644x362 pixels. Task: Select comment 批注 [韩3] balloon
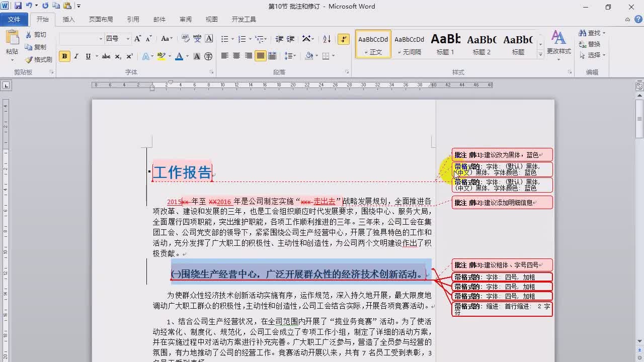pos(502,265)
